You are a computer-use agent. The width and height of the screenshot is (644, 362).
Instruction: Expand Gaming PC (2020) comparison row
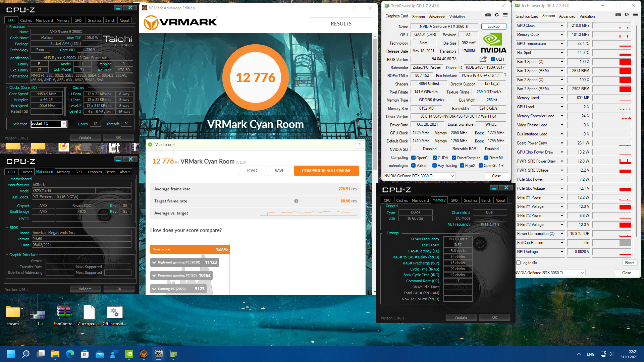[x=178, y=289]
